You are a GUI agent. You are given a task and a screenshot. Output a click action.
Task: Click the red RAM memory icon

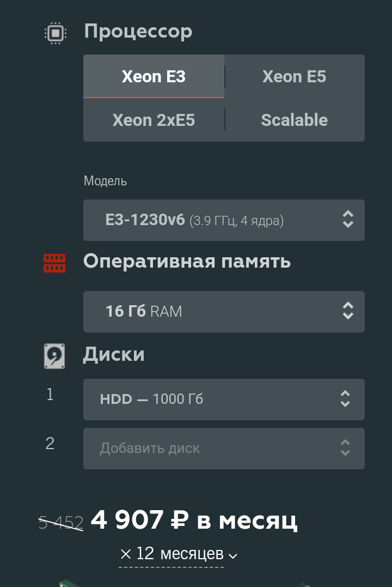[x=54, y=263]
